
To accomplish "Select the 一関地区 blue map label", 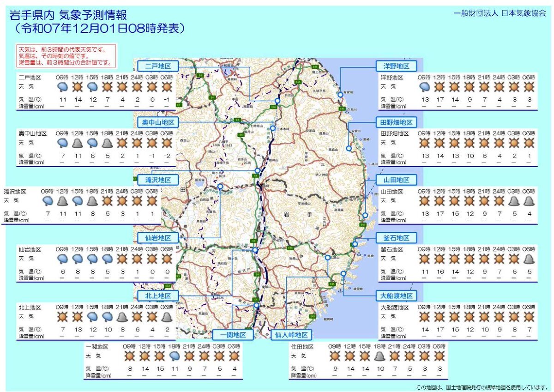I will pos(233,335).
